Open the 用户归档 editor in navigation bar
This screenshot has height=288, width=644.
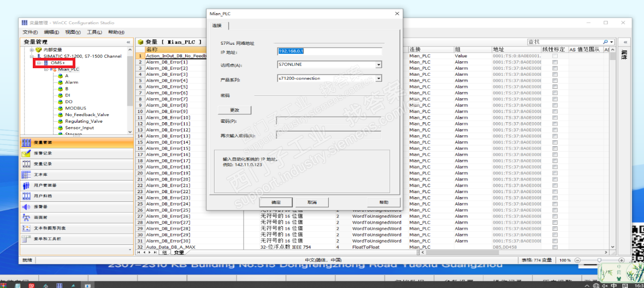pyautogui.click(x=77, y=196)
